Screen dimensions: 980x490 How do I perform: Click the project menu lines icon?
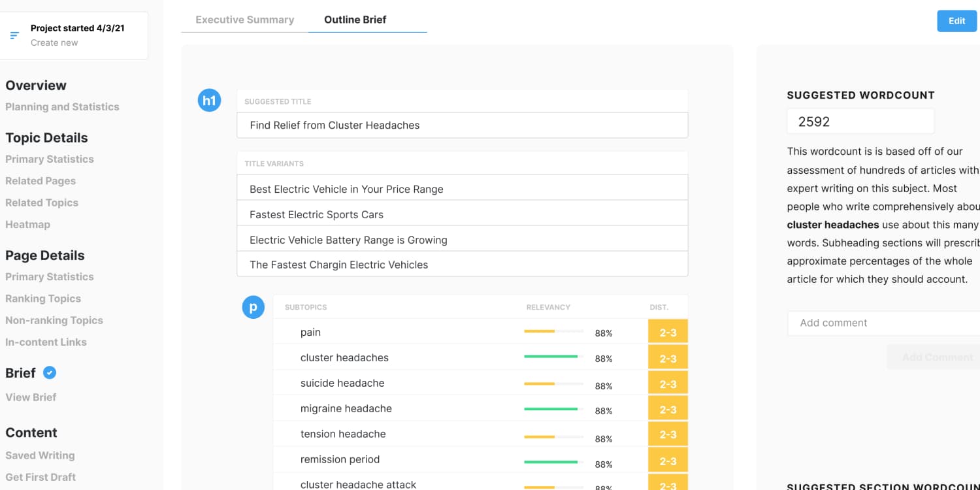(14, 35)
